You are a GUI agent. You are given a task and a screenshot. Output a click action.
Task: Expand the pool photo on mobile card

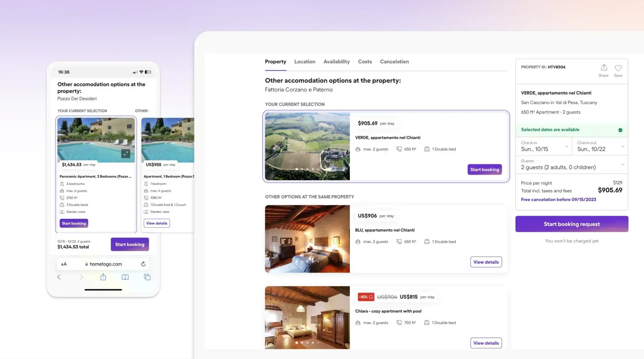pos(125,154)
